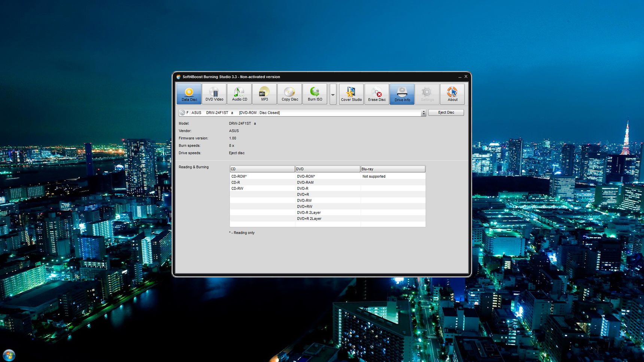Minimize the Burning Studio window
This screenshot has width=644, height=362.
point(460,77)
